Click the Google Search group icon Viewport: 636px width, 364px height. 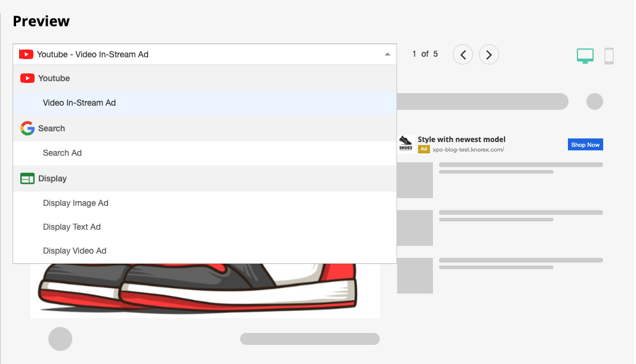coord(27,128)
